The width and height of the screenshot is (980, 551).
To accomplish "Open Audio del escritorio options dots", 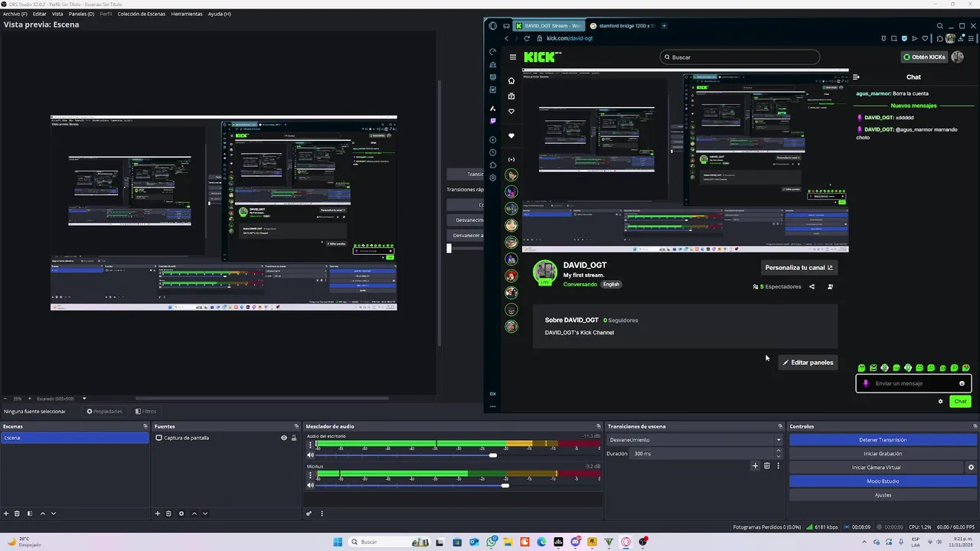I will pyautogui.click(x=311, y=445).
